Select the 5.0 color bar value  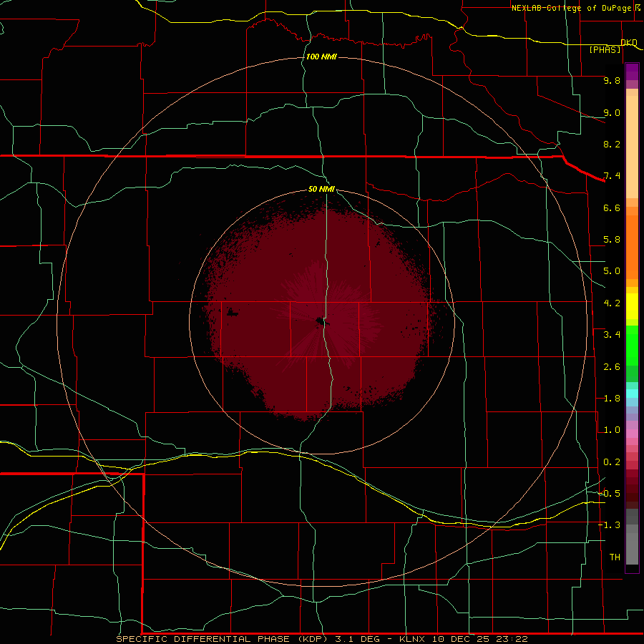[x=612, y=271]
